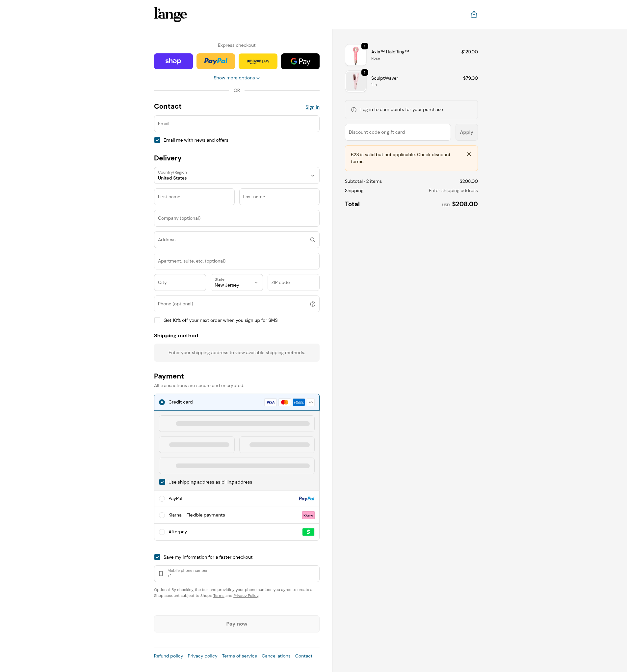This screenshot has height=672, width=627.
Task: Uncheck Email me with news and offers
Action: tap(157, 140)
